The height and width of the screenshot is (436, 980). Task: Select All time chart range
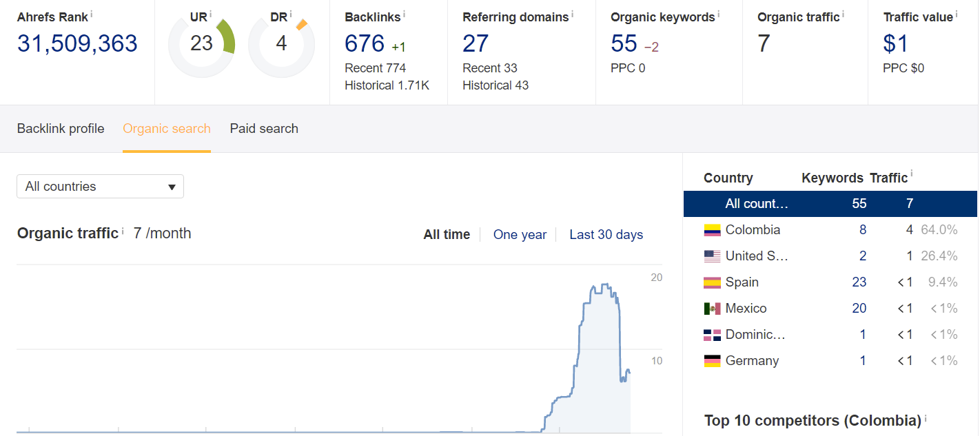(447, 235)
